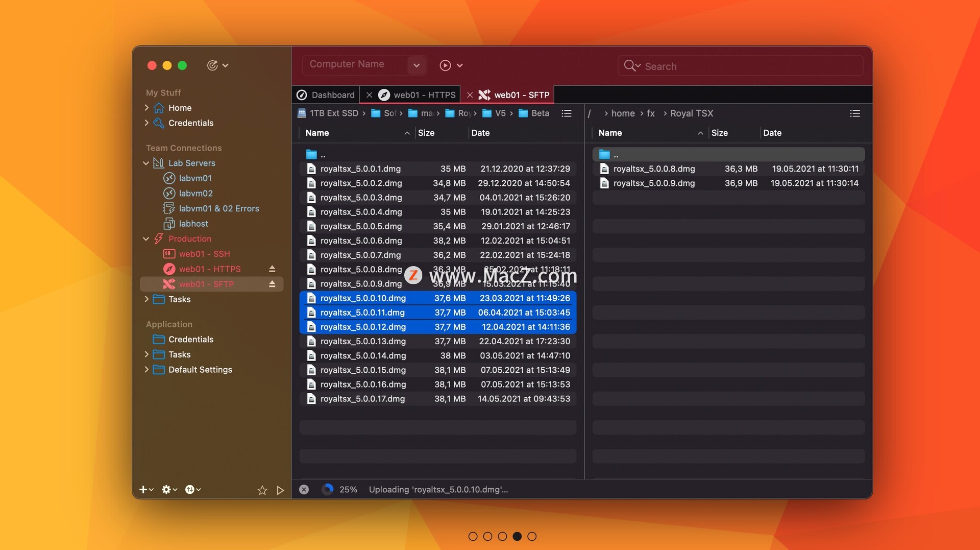Click the Beta folder in breadcrumb
This screenshot has height=550, width=980.
point(534,113)
